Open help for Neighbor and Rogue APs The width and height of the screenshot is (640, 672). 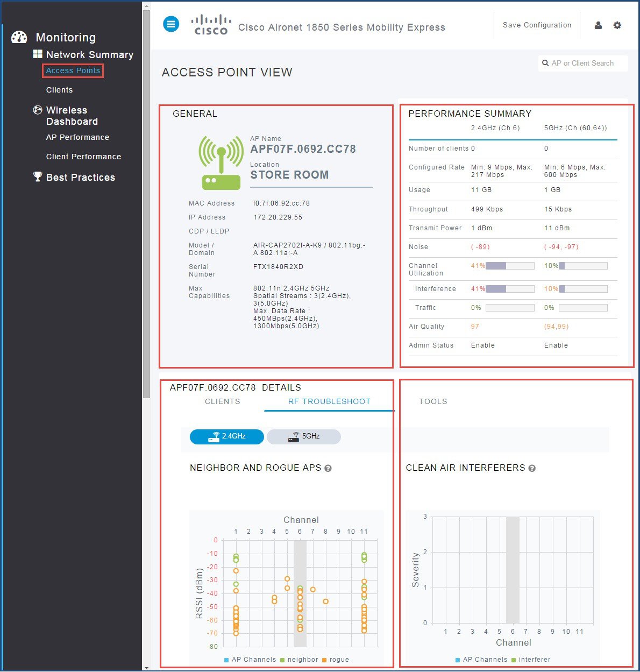click(x=328, y=468)
